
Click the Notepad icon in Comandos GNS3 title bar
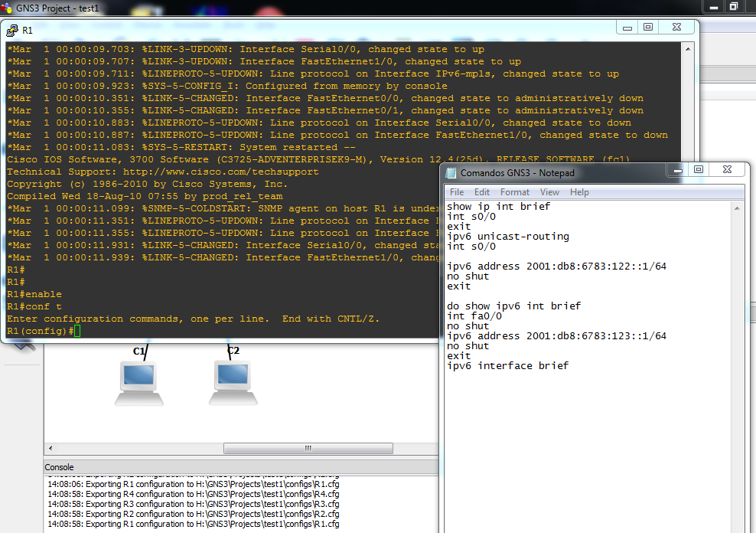pyautogui.click(x=451, y=172)
